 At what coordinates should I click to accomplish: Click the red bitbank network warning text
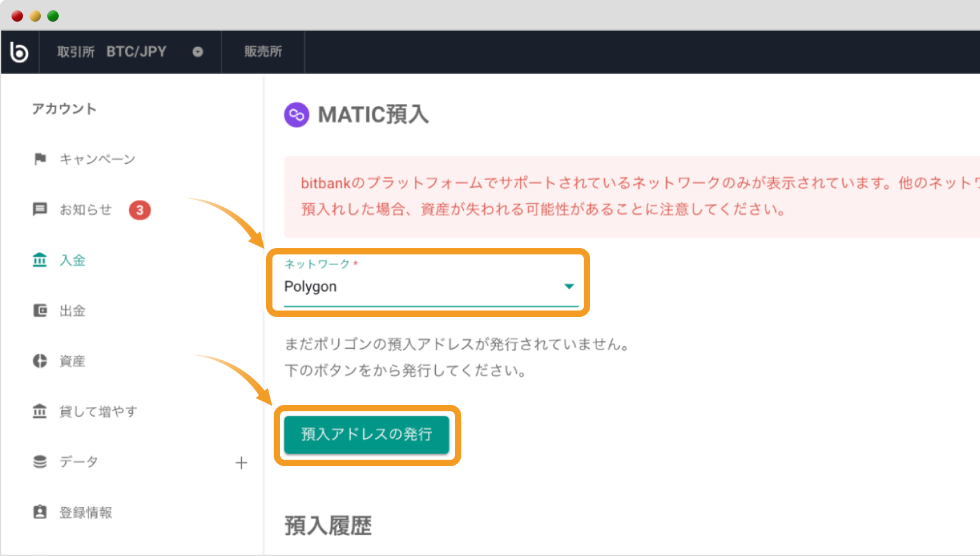(x=640, y=196)
